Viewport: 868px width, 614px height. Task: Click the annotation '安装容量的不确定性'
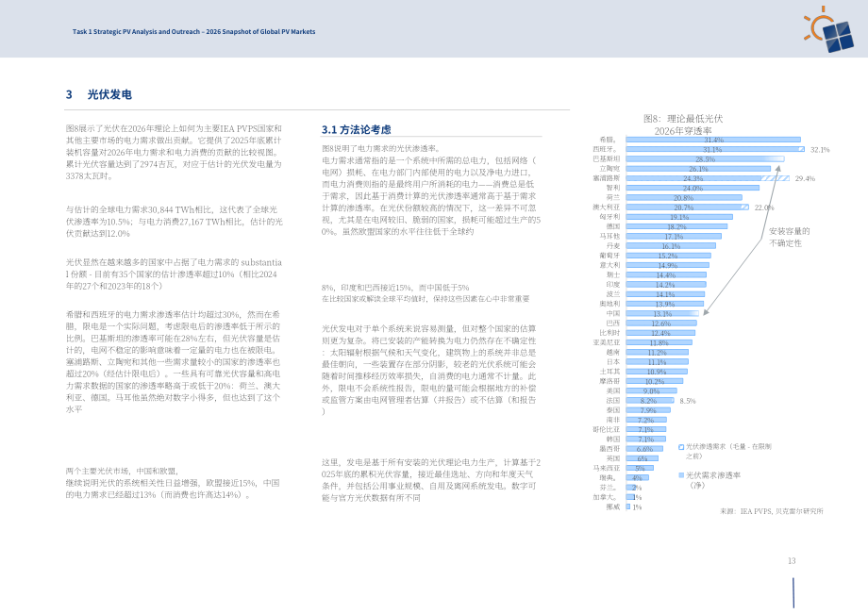coord(789,238)
